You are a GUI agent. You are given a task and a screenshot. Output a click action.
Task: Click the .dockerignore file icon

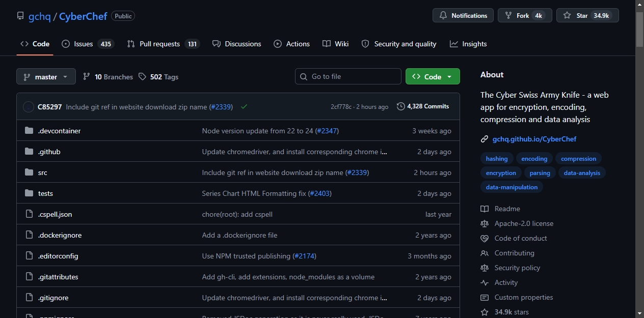(x=29, y=235)
